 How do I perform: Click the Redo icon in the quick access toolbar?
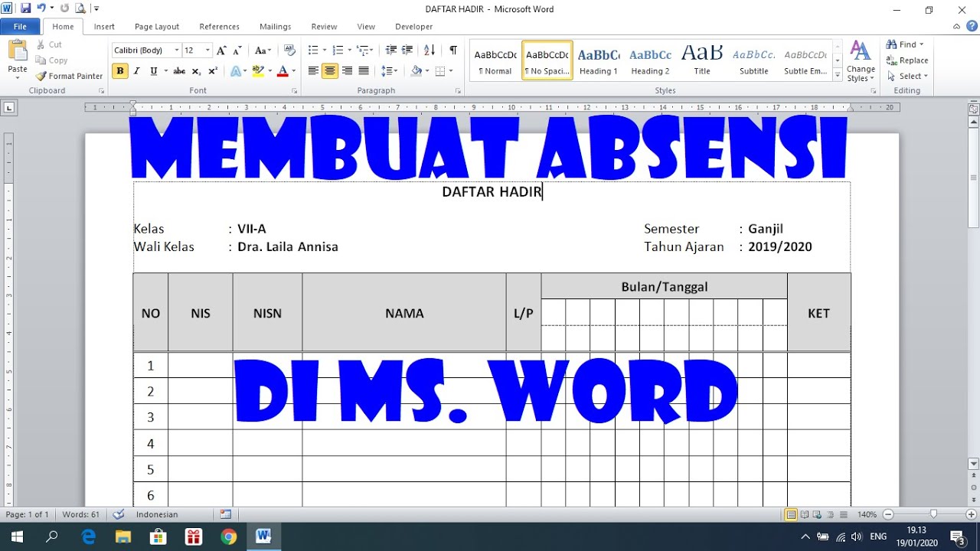click(x=64, y=8)
